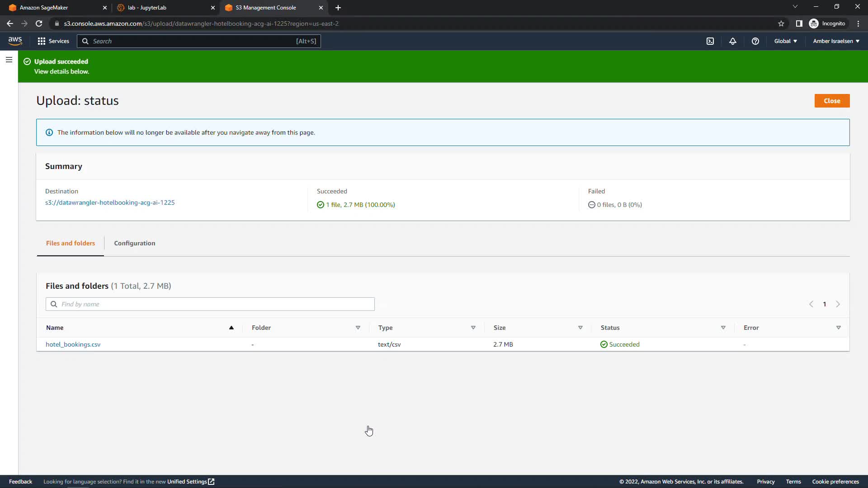Sort by the Name column arrow

point(231,328)
